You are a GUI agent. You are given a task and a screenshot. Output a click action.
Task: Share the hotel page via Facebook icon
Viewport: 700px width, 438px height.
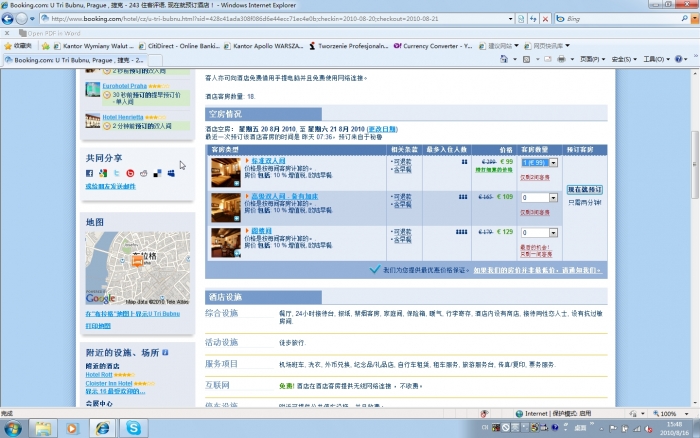[x=90, y=174]
